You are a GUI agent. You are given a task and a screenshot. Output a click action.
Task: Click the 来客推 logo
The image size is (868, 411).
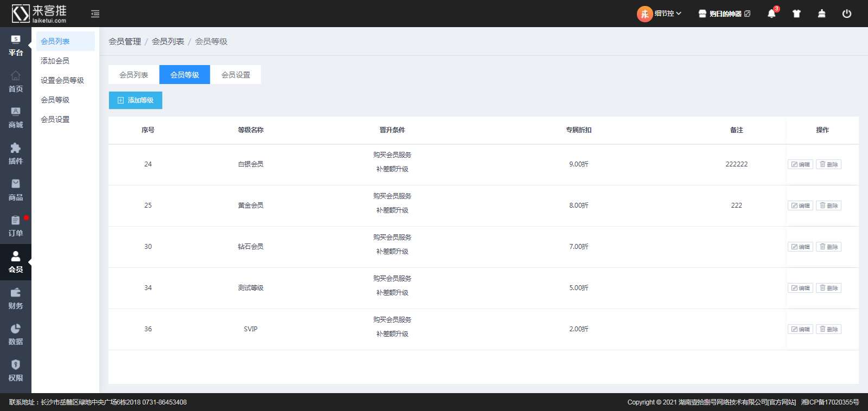39,14
